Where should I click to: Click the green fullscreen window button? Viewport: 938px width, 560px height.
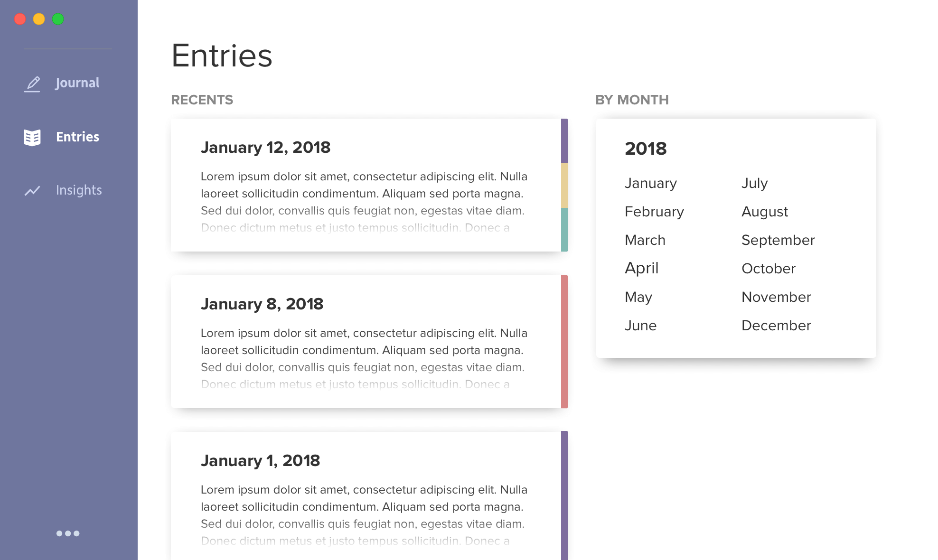pos(58,19)
